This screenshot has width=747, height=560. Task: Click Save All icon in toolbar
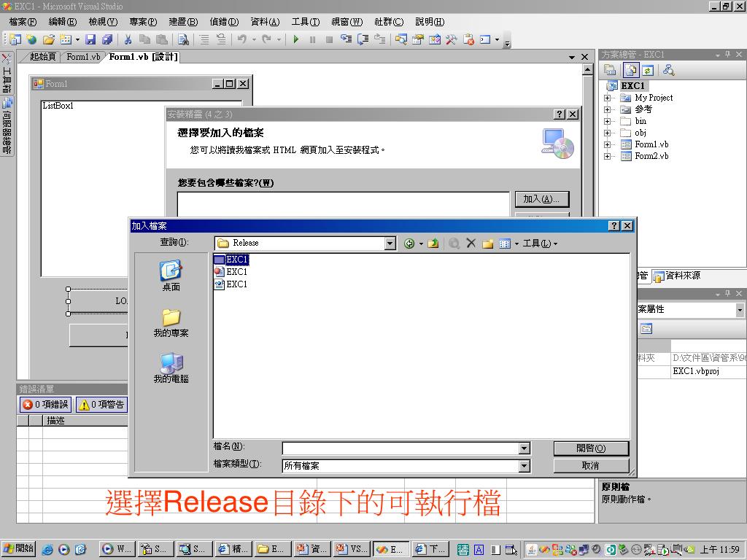[108, 39]
